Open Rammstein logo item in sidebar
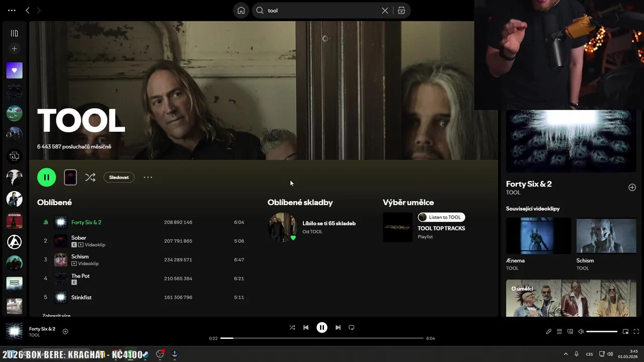The height and width of the screenshot is (362, 644). pos(14,156)
